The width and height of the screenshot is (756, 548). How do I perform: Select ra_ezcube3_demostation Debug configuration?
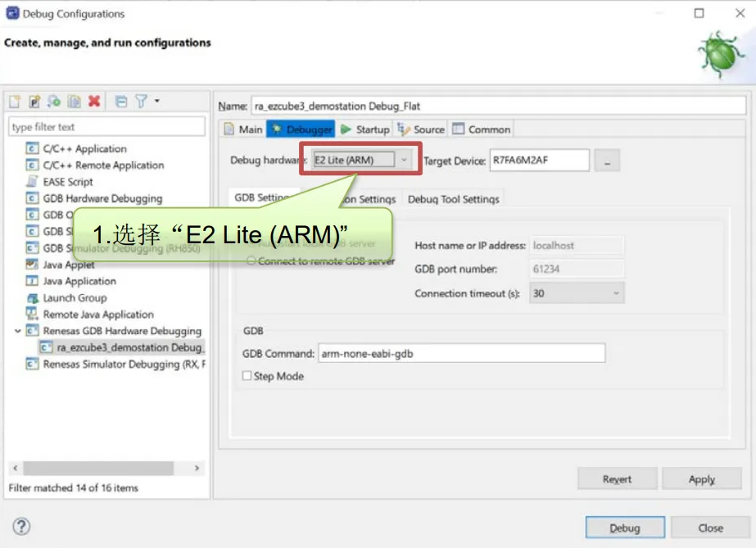point(130,347)
